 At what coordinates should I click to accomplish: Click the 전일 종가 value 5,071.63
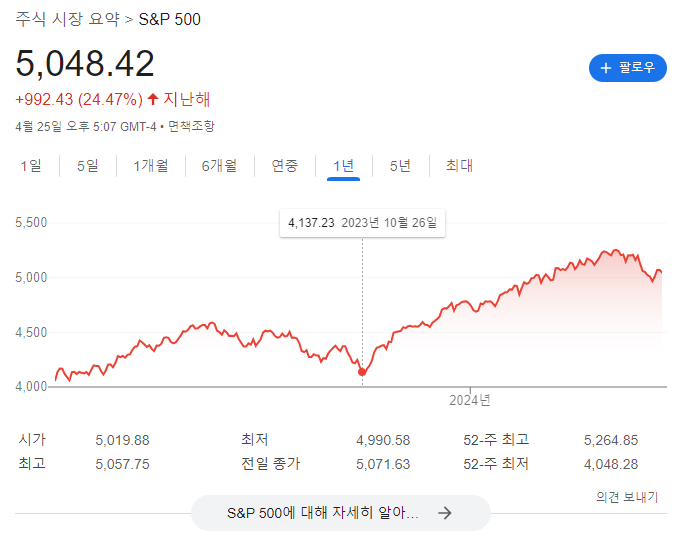click(383, 465)
